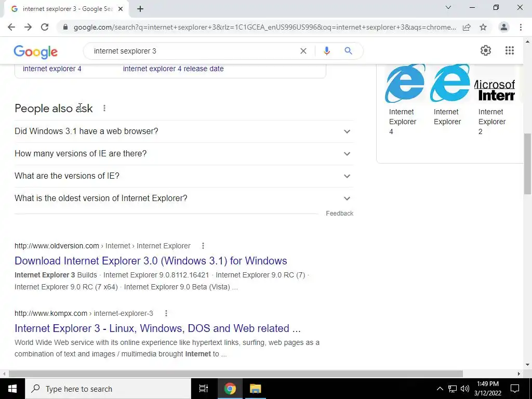Open the notification center icon
532x399 pixels.
515,389
